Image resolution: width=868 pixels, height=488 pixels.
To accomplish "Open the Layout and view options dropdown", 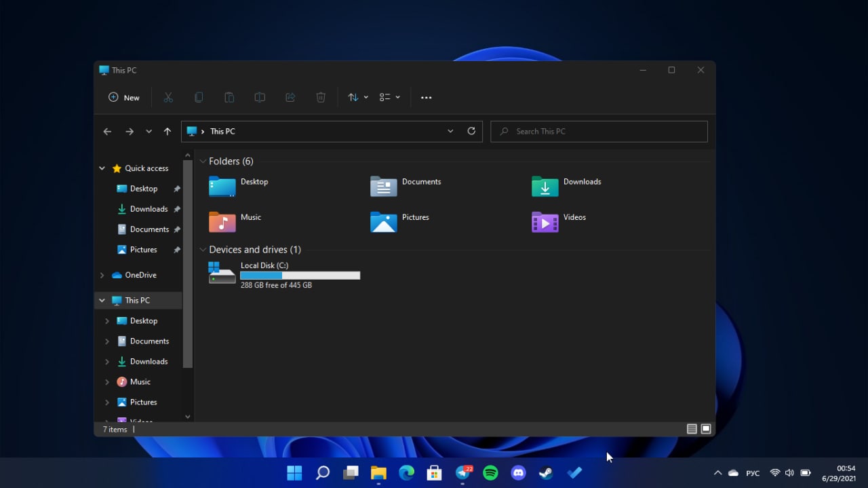I will pos(389,98).
